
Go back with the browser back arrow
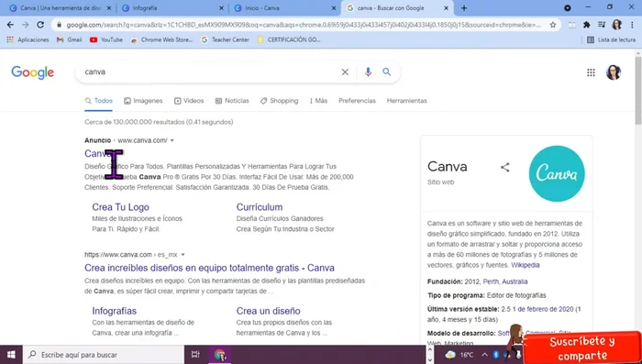[x=10, y=25]
